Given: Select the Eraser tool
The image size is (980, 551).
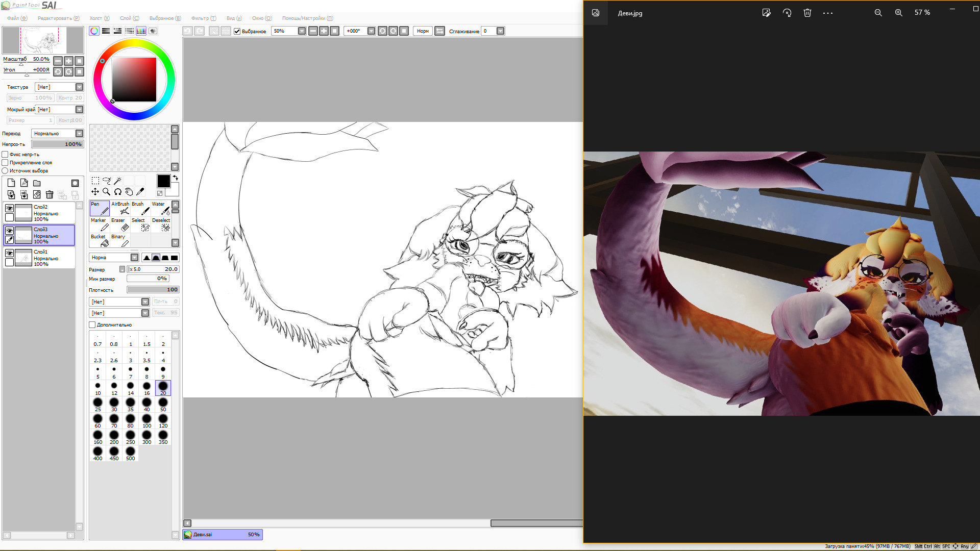Looking at the screenshot, I should pos(119,224).
